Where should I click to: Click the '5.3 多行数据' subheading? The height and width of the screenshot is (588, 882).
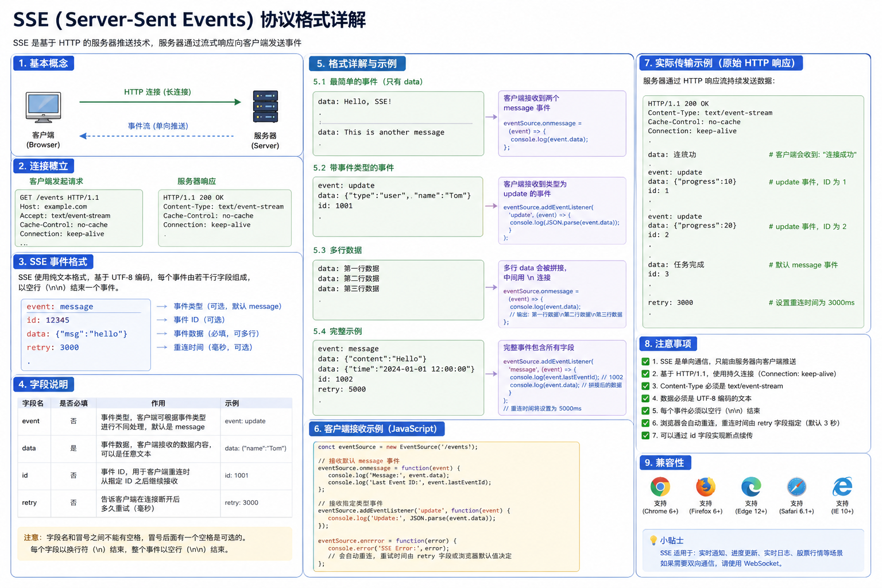coord(338,250)
